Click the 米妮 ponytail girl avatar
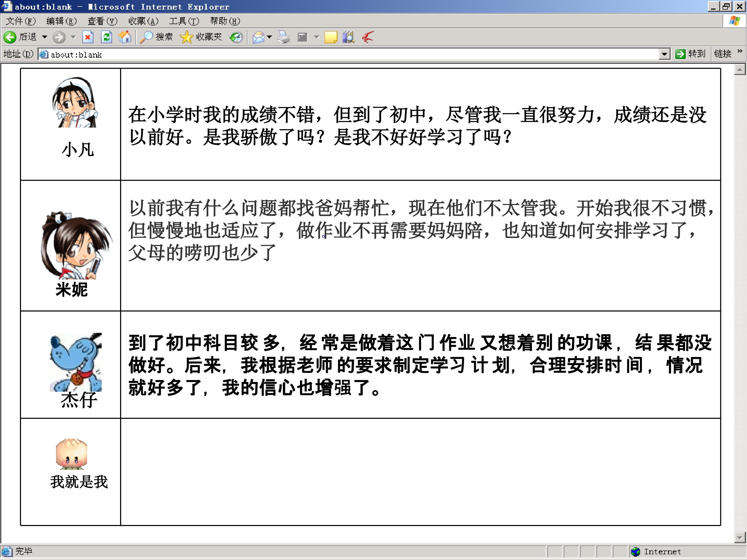The image size is (747, 560). click(x=77, y=245)
